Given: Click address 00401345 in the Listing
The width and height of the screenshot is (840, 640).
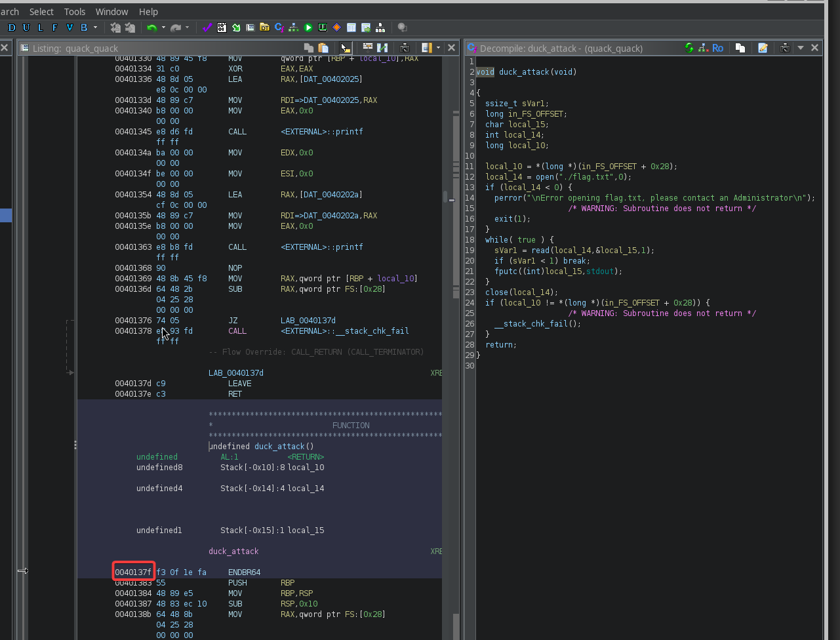Looking at the screenshot, I should tap(133, 132).
